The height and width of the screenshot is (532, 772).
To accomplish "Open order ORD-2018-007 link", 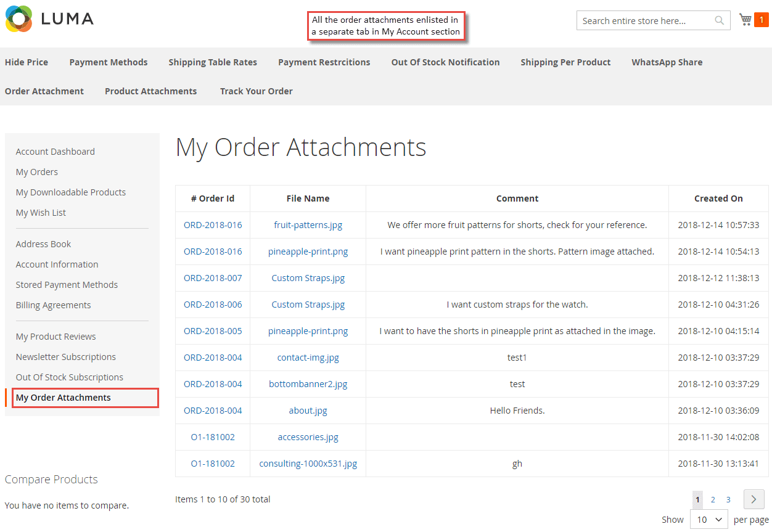I will 213,278.
